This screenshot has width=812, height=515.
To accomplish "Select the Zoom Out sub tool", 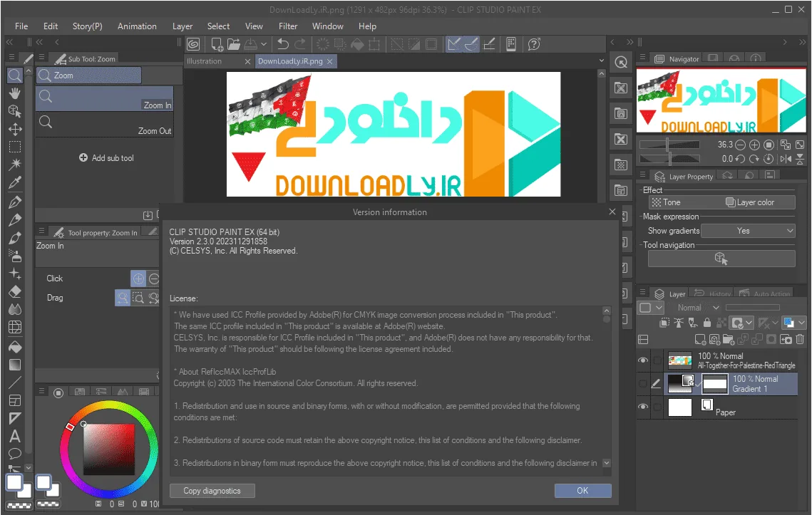I will click(104, 125).
